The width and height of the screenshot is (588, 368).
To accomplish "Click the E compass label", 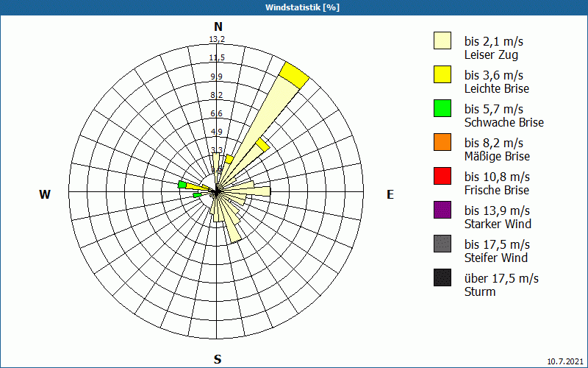I will 390,194.
